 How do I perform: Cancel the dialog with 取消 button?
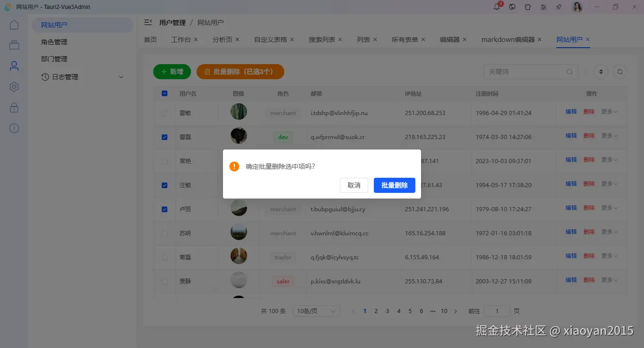354,185
